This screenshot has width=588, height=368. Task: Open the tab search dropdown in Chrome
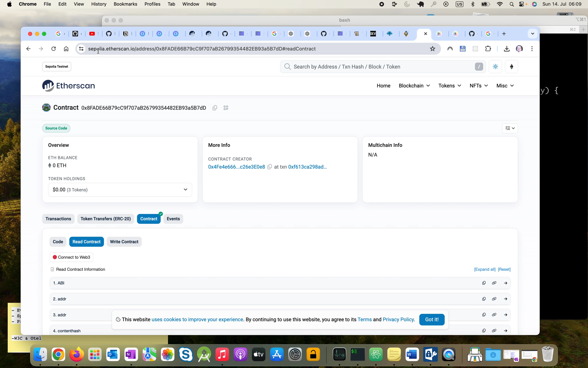(533, 34)
